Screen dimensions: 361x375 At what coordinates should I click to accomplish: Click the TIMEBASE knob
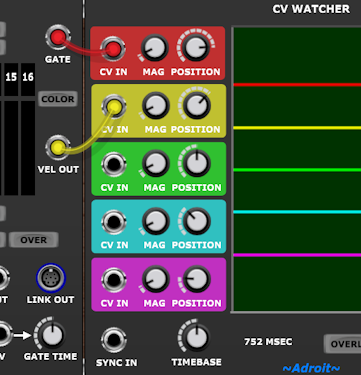(x=197, y=337)
